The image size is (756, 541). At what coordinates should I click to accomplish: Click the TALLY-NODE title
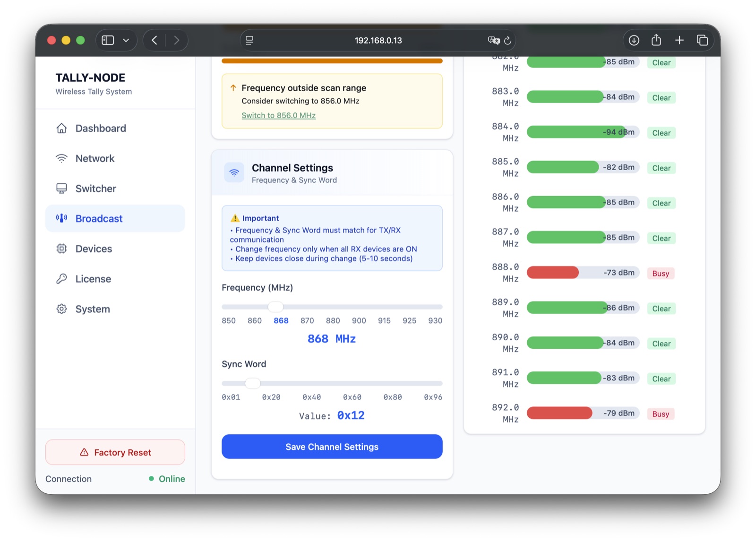coord(90,77)
